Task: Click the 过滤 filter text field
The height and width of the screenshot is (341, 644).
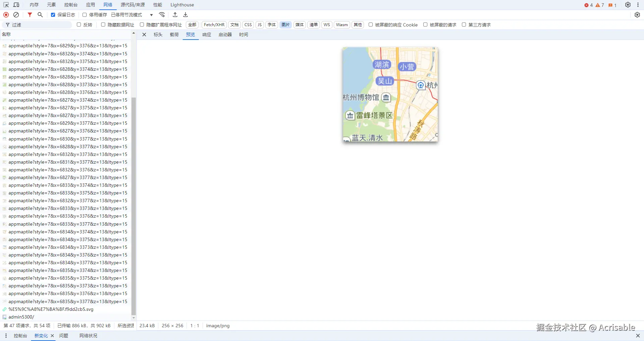Action: click(x=37, y=25)
